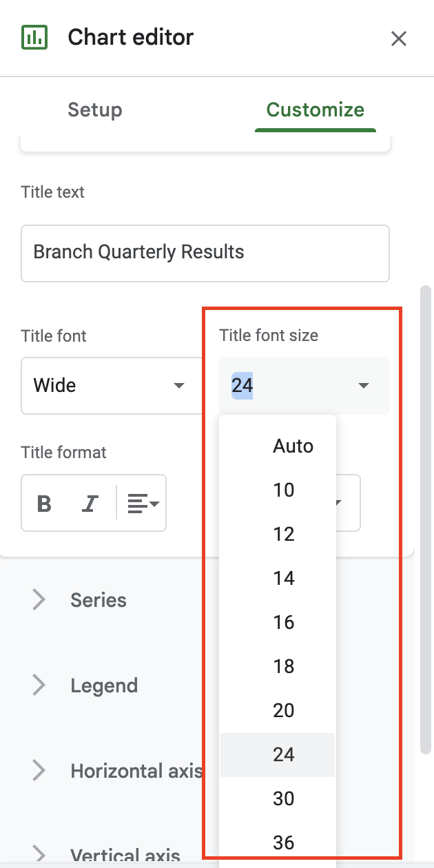This screenshot has width=434, height=868.
Task: Open the Title font dropdown
Action: click(x=110, y=385)
